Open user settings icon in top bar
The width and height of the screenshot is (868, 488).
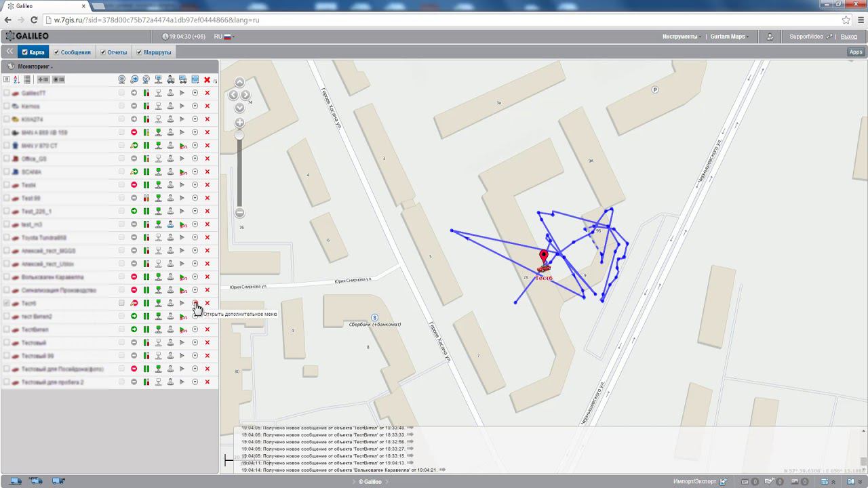click(770, 37)
